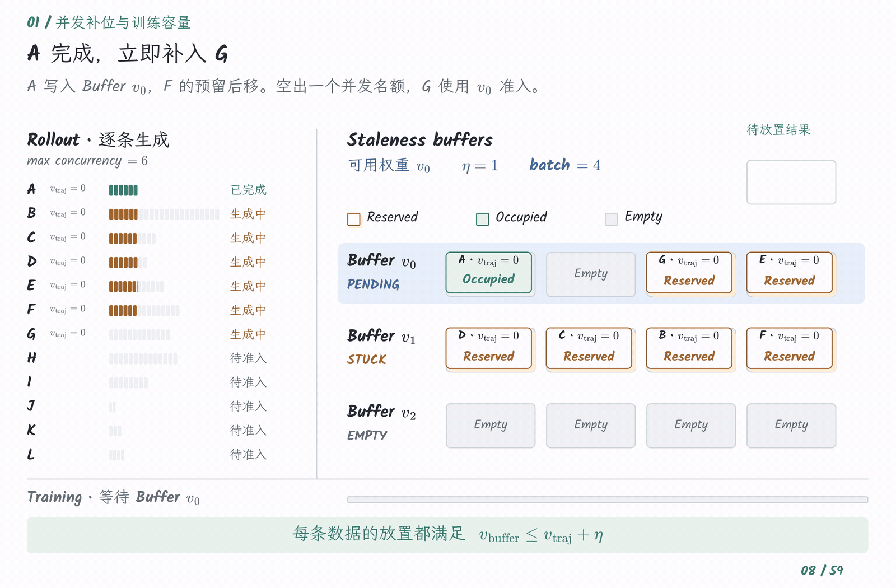This screenshot has height=588, width=896.
Task: Select the Reserved slot for trajectory B
Action: click(x=689, y=348)
